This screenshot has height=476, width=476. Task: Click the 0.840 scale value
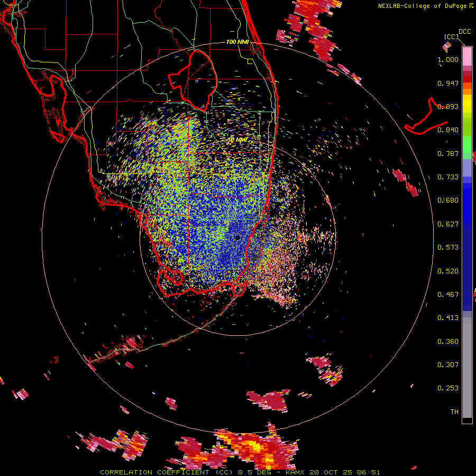[x=448, y=130]
